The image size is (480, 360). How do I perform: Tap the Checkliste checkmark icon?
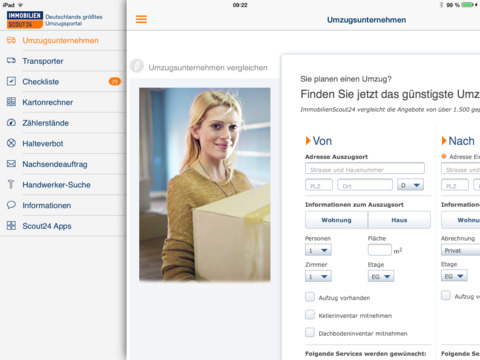[x=11, y=81]
